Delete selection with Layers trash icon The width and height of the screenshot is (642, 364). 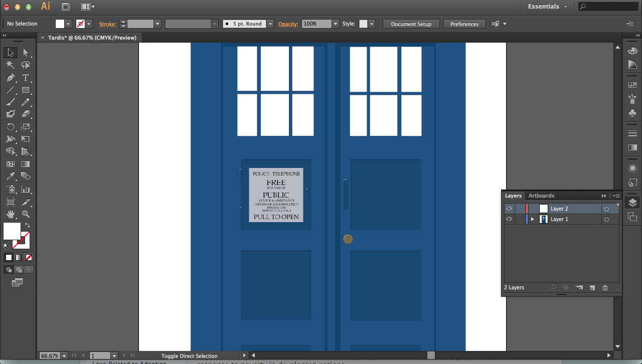(605, 288)
